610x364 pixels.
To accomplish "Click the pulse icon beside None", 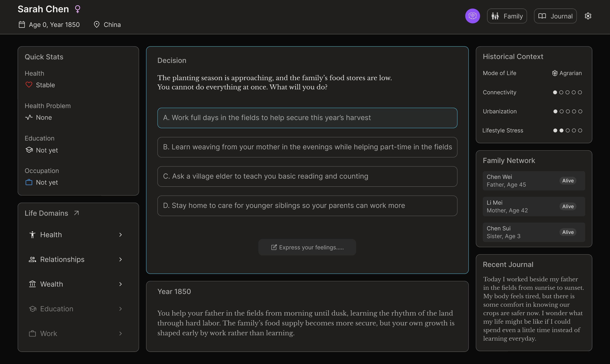I will coord(29,117).
